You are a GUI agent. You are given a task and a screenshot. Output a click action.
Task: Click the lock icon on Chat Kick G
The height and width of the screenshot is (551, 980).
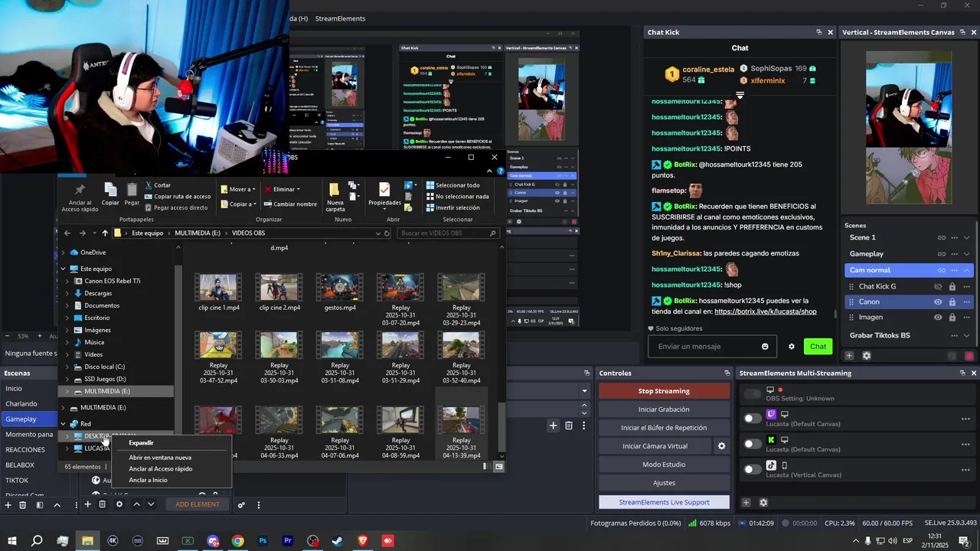coord(952,286)
